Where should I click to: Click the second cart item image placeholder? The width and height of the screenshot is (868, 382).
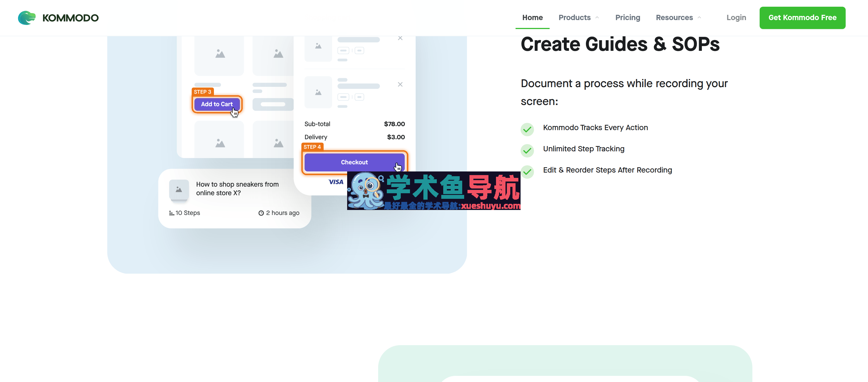click(x=318, y=92)
